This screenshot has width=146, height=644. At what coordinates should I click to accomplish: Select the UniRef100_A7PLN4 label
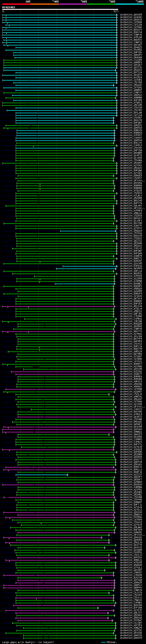pos(131,37)
